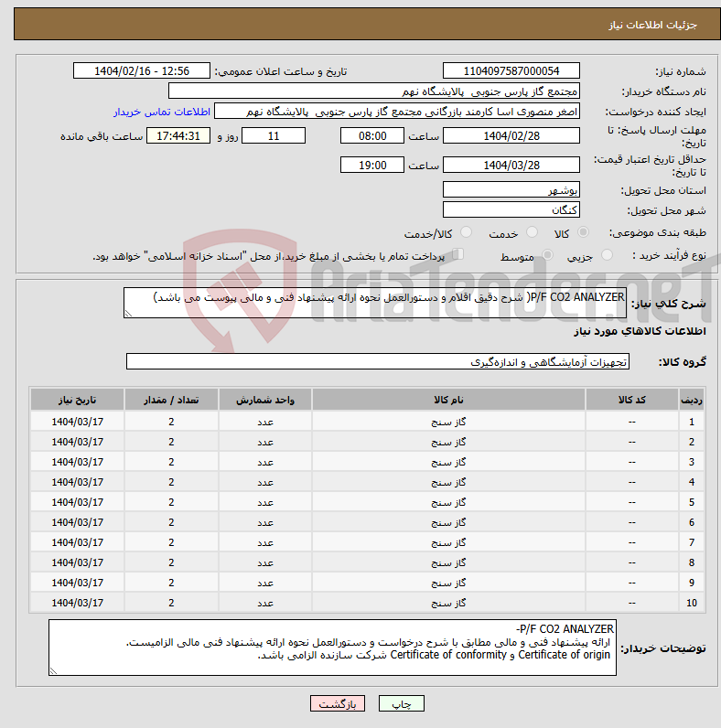Click the کد کالا column header
This screenshot has height=728, width=721.
pyautogui.click(x=632, y=400)
